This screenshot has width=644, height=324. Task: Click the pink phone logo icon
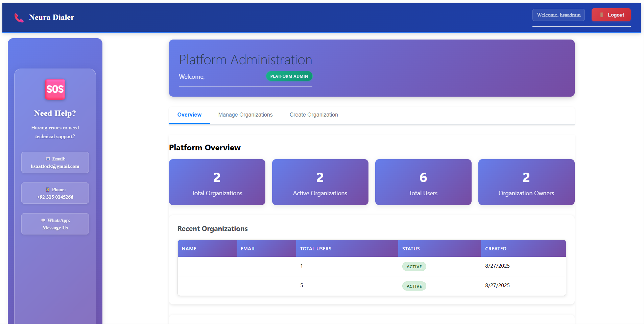pos(19,18)
